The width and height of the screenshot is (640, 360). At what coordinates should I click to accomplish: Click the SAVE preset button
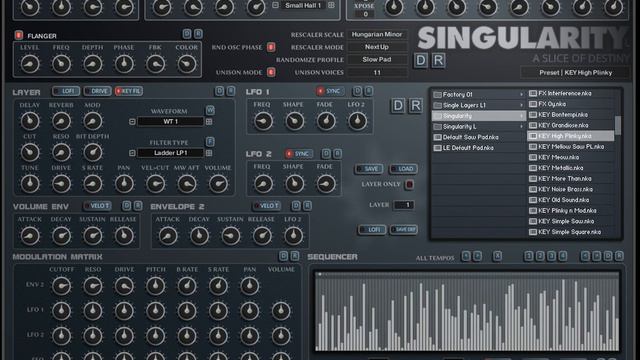tap(369, 169)
